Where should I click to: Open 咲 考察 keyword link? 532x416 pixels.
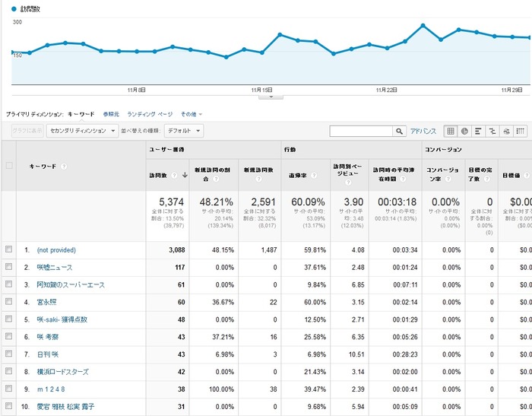pyautogui.click(x=48, y=337)
